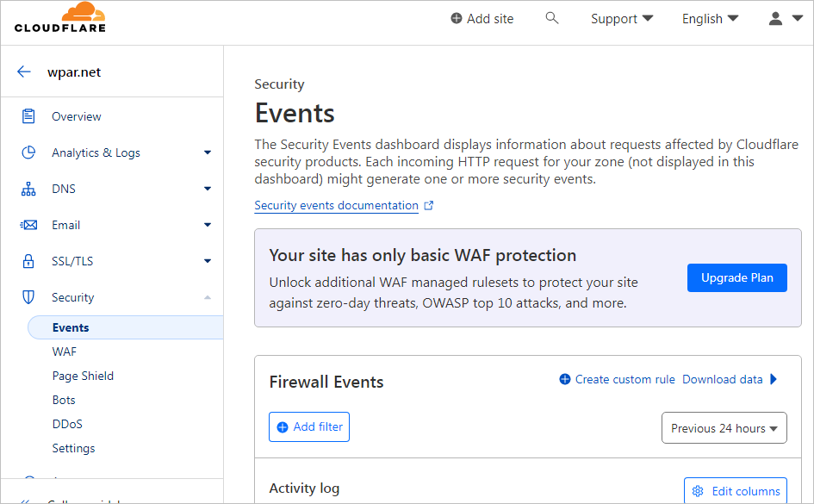Viewport: 814px width, 504px height.
Task: Click the search magnifier icon
Action: pos(552,18)
